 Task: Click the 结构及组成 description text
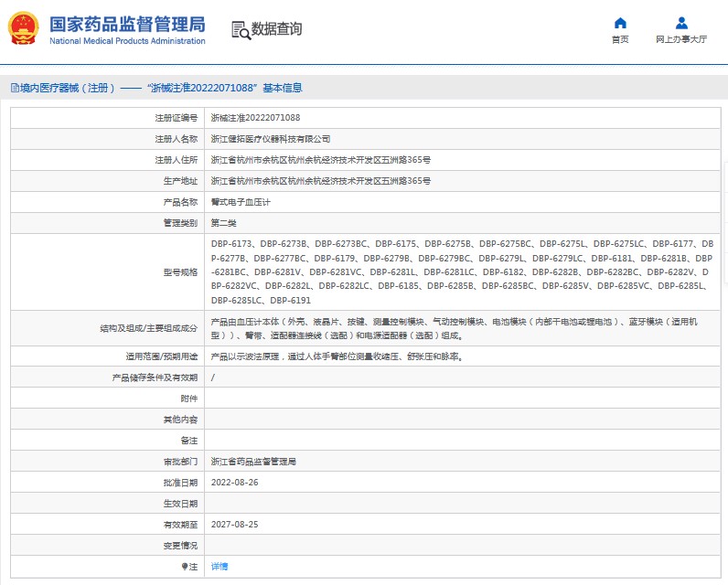point(454,328)
